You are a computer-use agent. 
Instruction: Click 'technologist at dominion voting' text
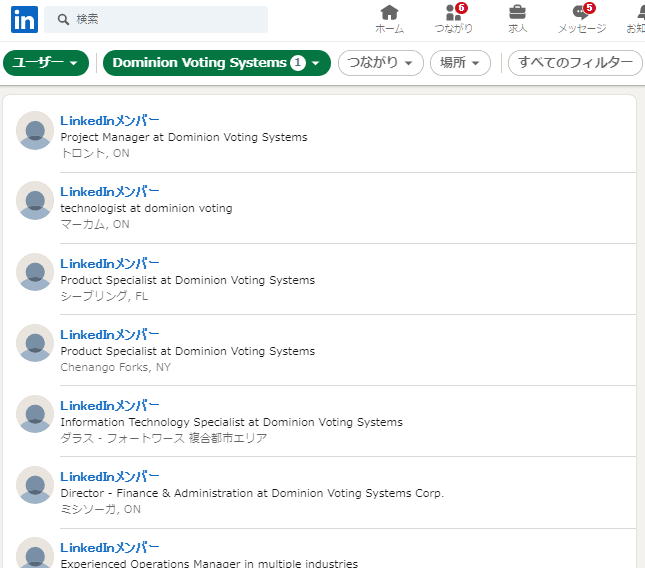pos(146,209)
